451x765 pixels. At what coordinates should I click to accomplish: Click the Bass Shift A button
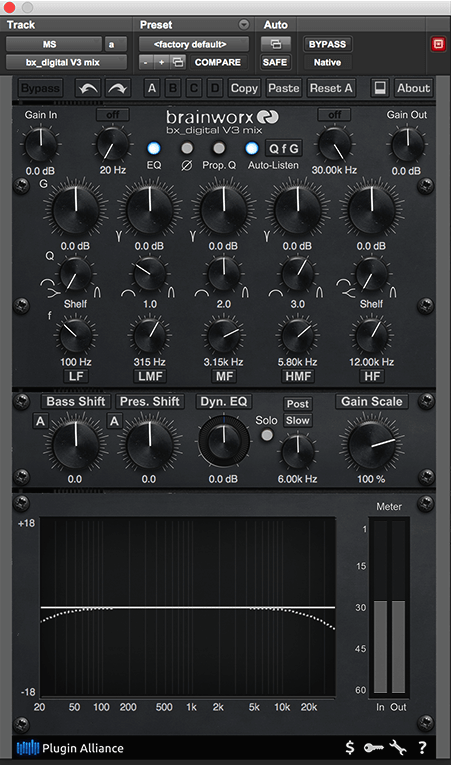pos(40,421)
